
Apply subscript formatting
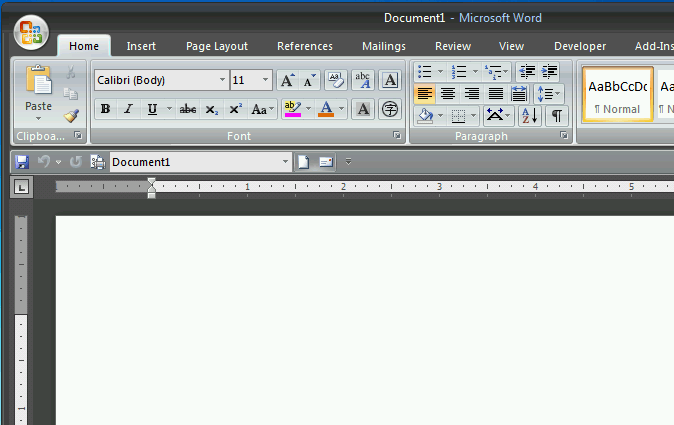tap(211, 109)
